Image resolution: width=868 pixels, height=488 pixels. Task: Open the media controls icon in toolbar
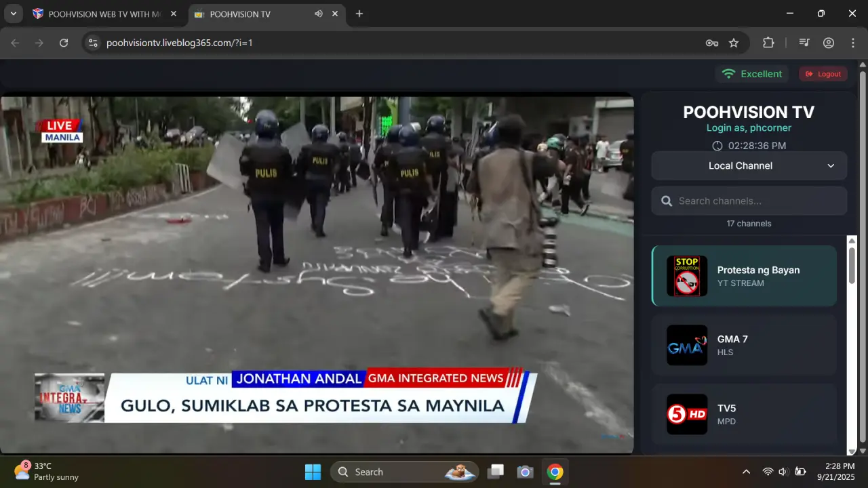click(x=804, y=43)
